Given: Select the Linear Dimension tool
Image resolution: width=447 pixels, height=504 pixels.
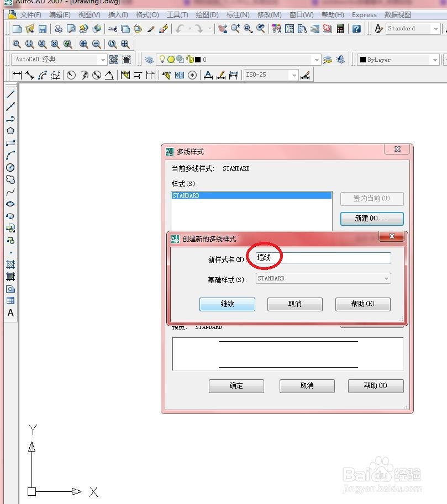Looking at the screenshot, I should tap(17, 75).
